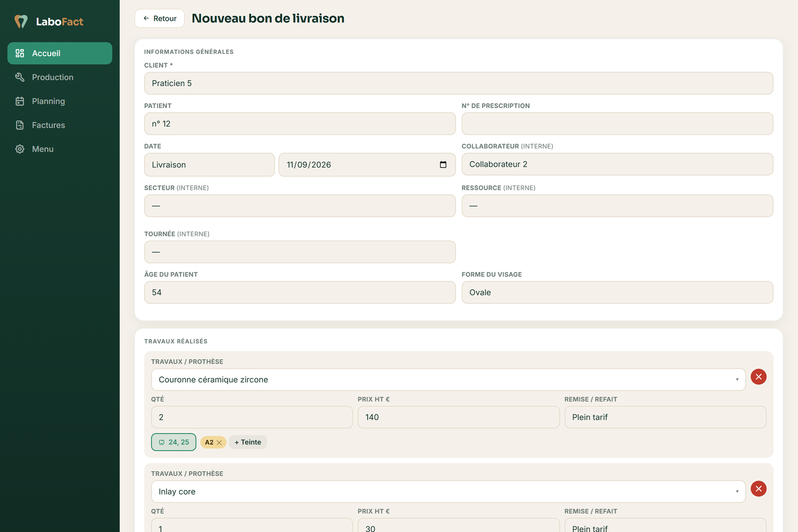Open the Menu sidebar entry
This screenshot has height=532, width=798.
click(60, 149)
